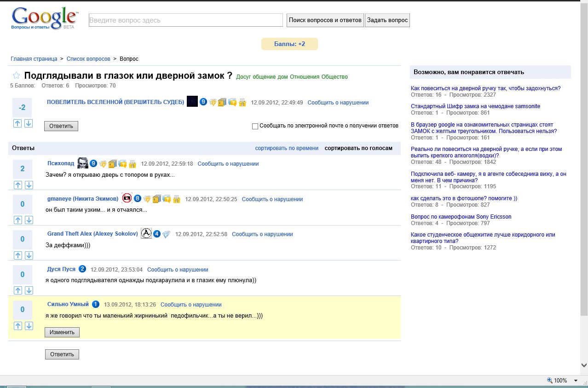This screenshot has height=388, width=588.
Task: Report ПОВЕЛИТЕЛЬ ВСЕЛЕННОЙ's question as violation
Action: pos(338,103)
